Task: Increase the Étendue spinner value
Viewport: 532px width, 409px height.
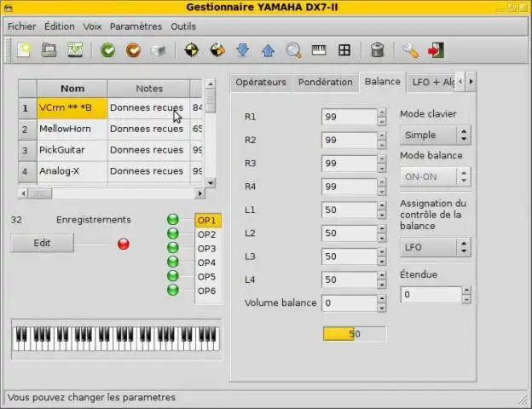Action: [x=466, y=291]
